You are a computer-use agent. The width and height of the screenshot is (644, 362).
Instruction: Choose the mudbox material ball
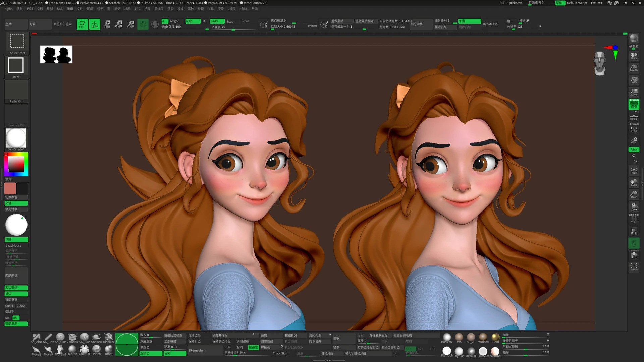pyautogui.click(x=483, y=337)
